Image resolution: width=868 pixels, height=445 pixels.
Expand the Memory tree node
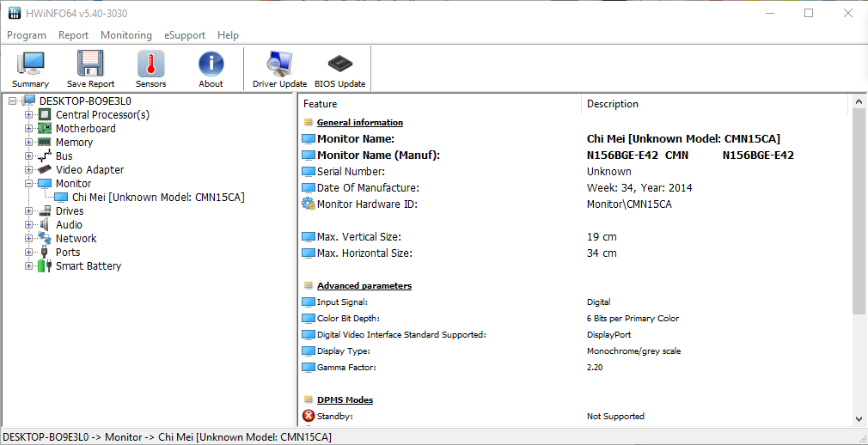coord(29,143)
